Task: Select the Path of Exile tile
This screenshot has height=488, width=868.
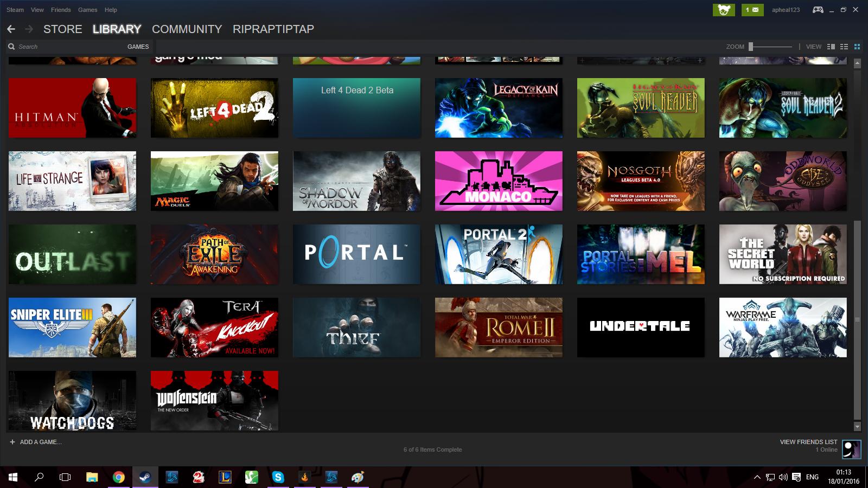Action: [x=214, y=254]
